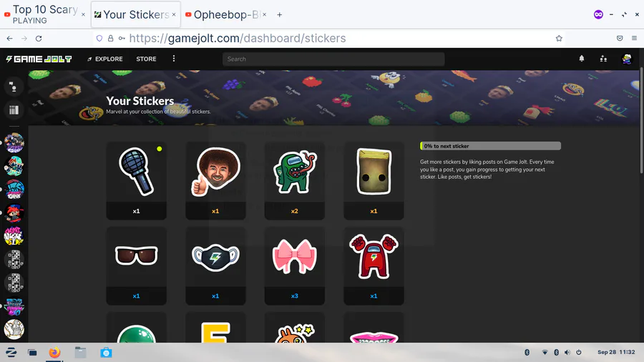644x362 pixels.
Task: Close the Your Stickers tab
Action: (174, 15)
